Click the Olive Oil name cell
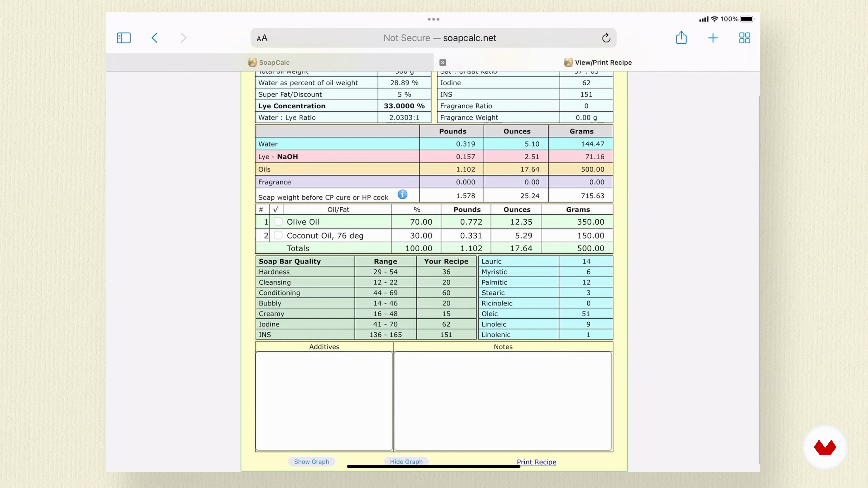This screenshot has width=868, height=488. point(337,222)
